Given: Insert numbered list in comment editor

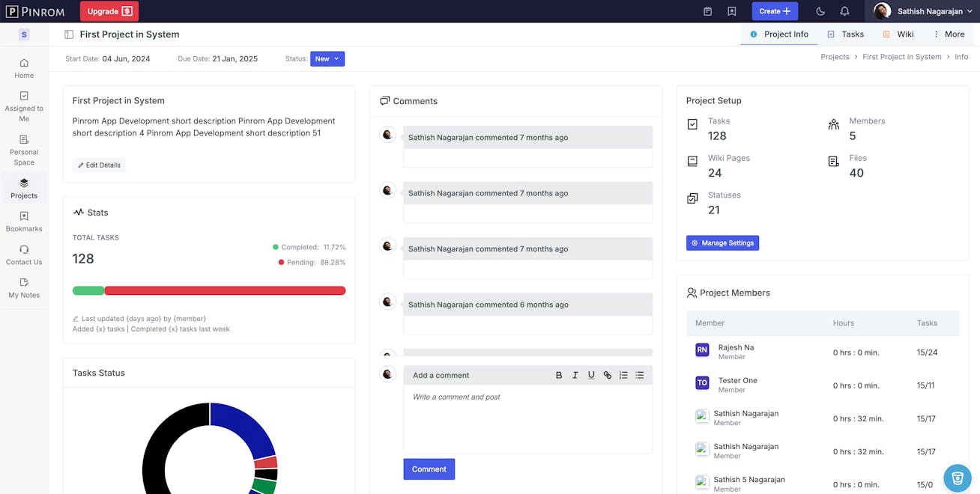Looking at the screenshot, I should [623, 375].
